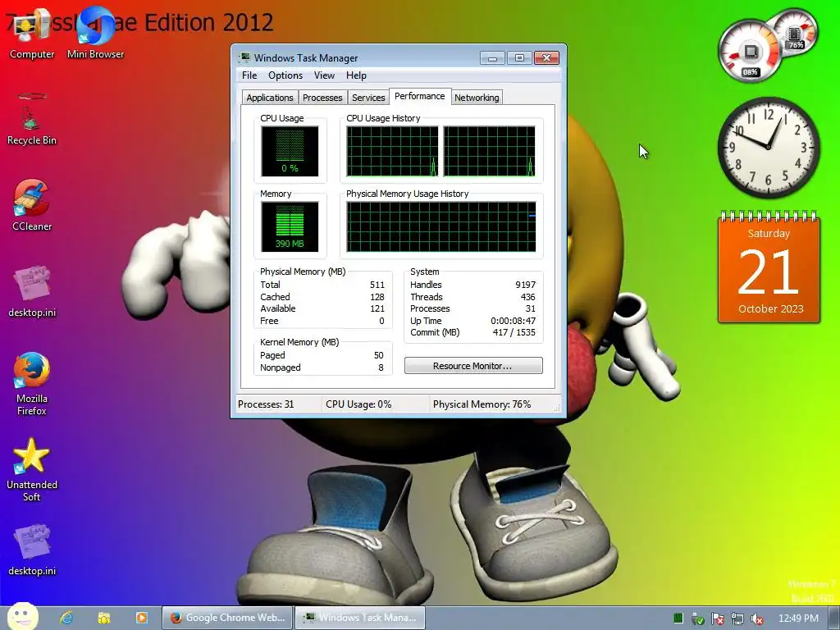Screen dimensions: 840x630
Task: Click the CPU Usage 0 % gauge
Action: pyautogui.click(x=290, y=151)
